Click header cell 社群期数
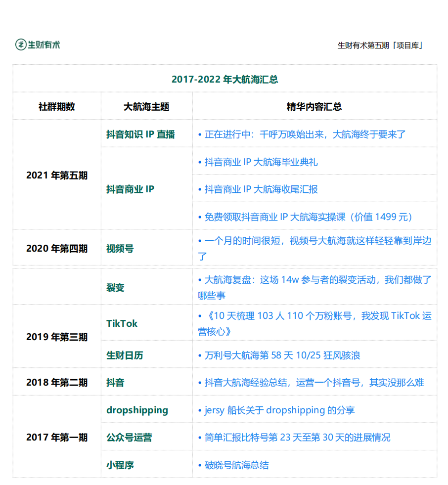 [57, 107]
